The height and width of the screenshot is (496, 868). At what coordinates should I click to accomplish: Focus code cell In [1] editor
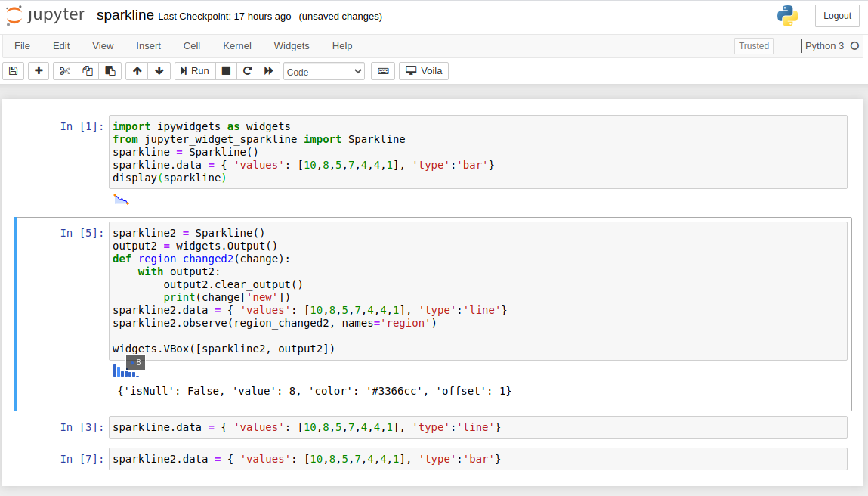click(478, 152)
